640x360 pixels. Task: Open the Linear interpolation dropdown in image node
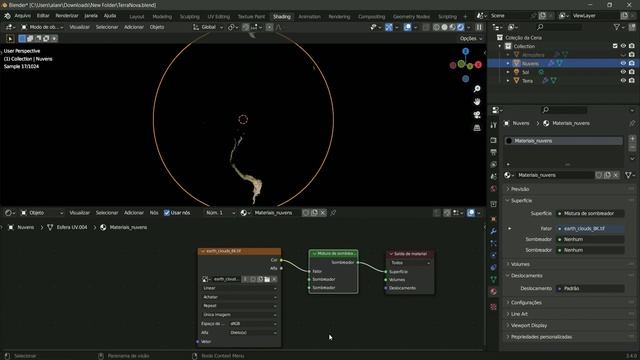click(239, 288)
